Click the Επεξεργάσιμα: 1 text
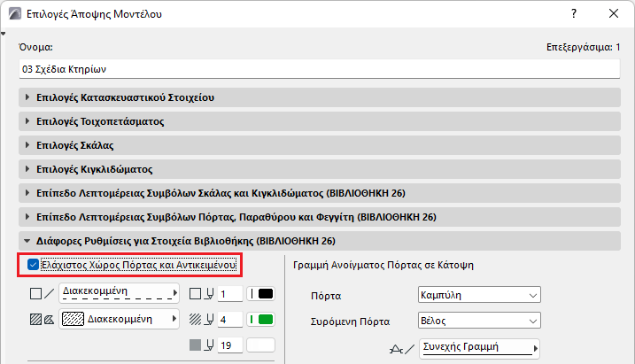 (x=583, y=47)
